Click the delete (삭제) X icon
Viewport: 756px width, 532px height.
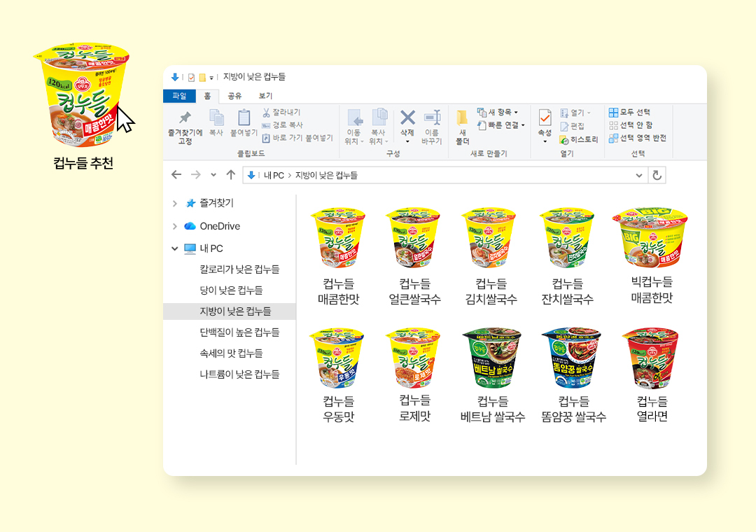click(x=407, y=117)
